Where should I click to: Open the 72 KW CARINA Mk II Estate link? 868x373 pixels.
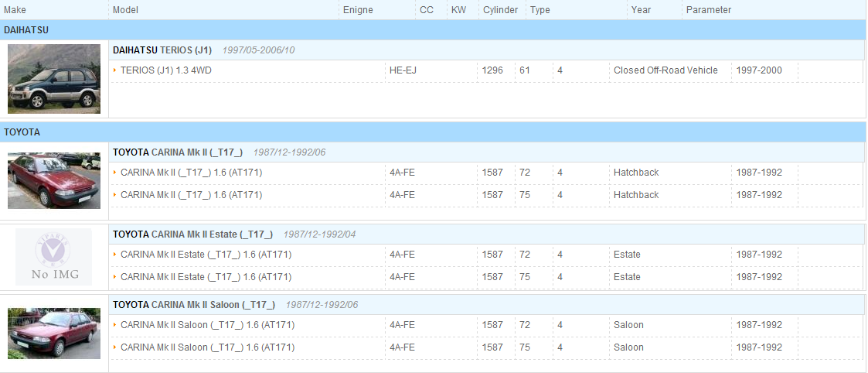click(x=206, y=255)
